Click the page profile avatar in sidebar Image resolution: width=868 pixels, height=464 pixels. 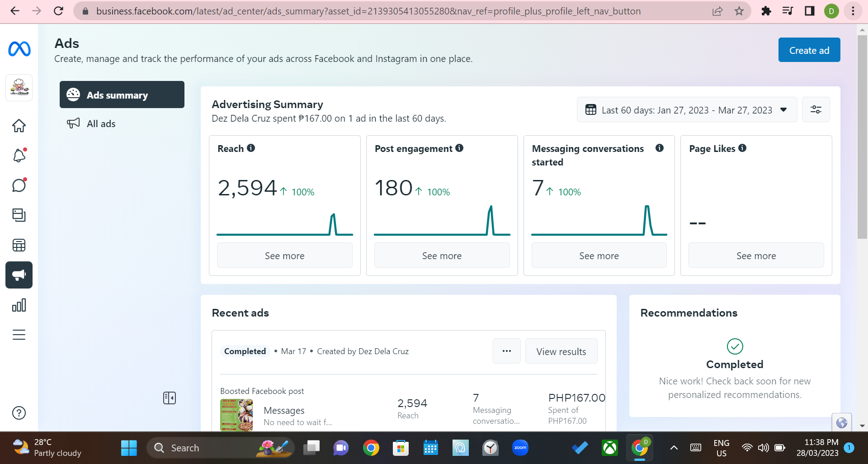pos(19,88)
